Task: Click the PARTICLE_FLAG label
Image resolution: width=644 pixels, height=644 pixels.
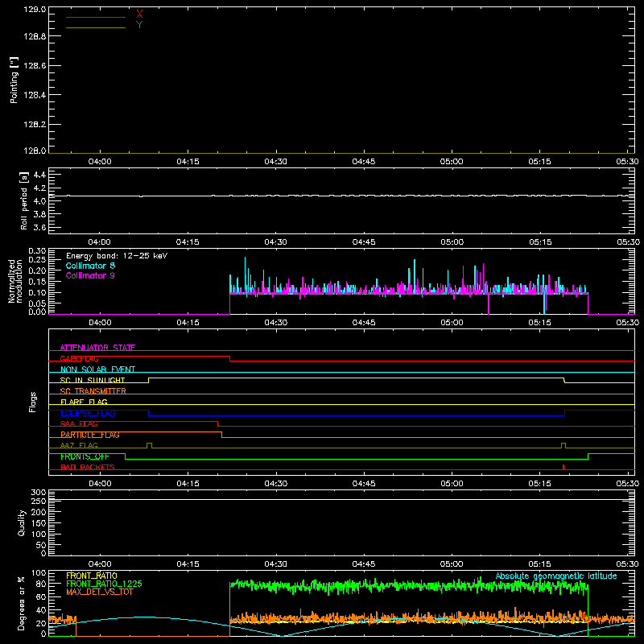Action: (x=90, y=435)
